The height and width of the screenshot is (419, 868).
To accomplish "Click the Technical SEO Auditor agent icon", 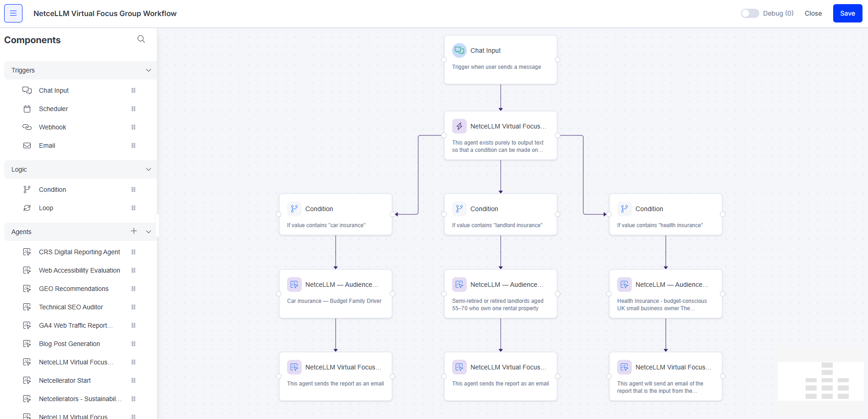I will [x=27, y=307].
